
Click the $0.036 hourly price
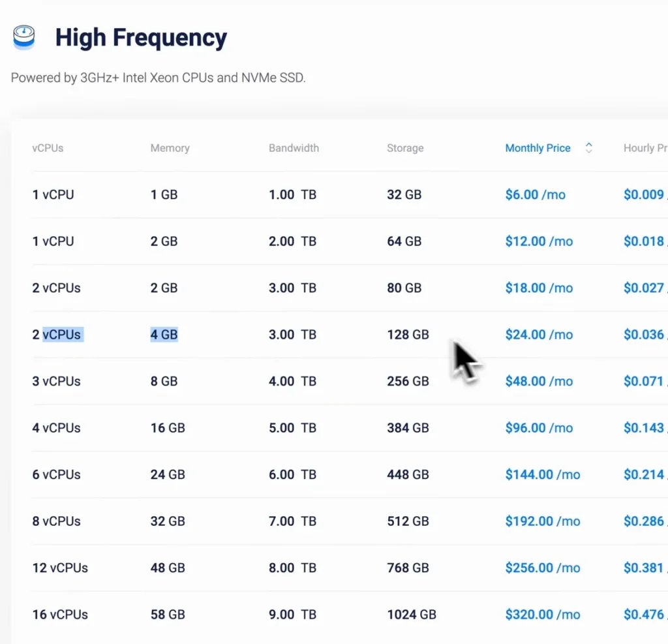pos(644,335)
